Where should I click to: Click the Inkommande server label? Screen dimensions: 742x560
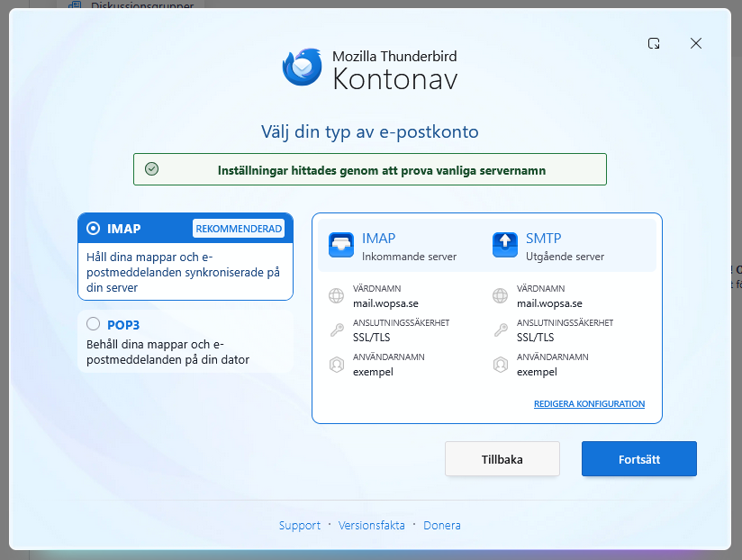[x=410, y=257]
